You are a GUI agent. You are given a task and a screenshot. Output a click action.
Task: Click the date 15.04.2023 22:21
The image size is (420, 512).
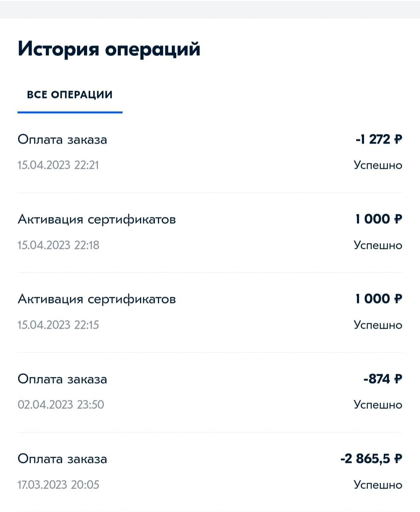point(58,165)
